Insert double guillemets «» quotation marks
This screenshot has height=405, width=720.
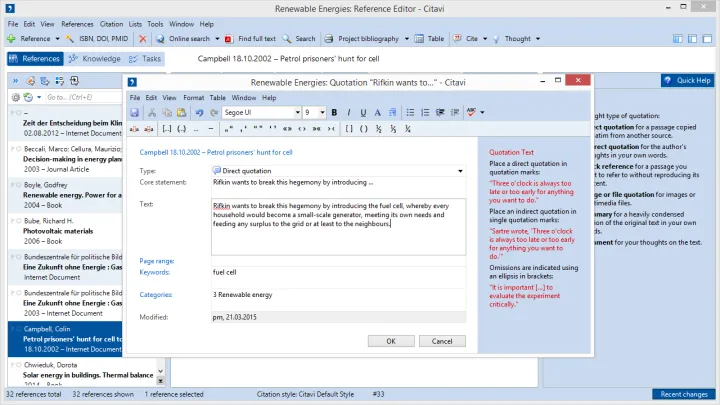[x=287, y=129]
